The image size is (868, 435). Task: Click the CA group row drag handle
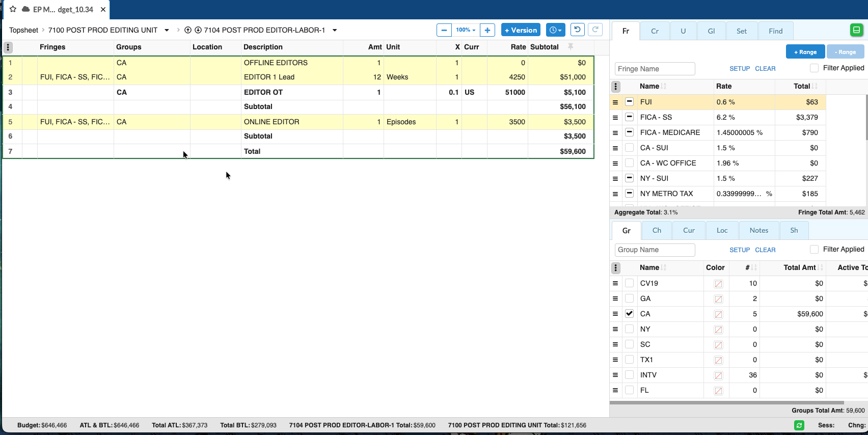tap(615, 314)
